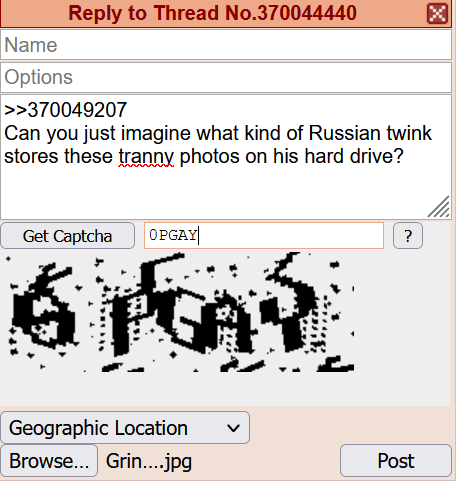The height and width of the screenshot is (482, 456).
Task: Click Browse to choose a file
Action: pos(49,461)
